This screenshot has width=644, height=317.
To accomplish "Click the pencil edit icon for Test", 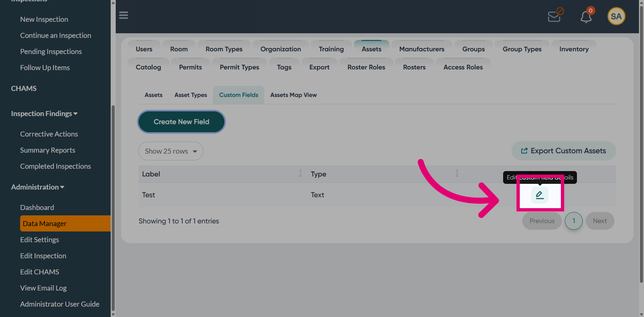I will [540, 195].
